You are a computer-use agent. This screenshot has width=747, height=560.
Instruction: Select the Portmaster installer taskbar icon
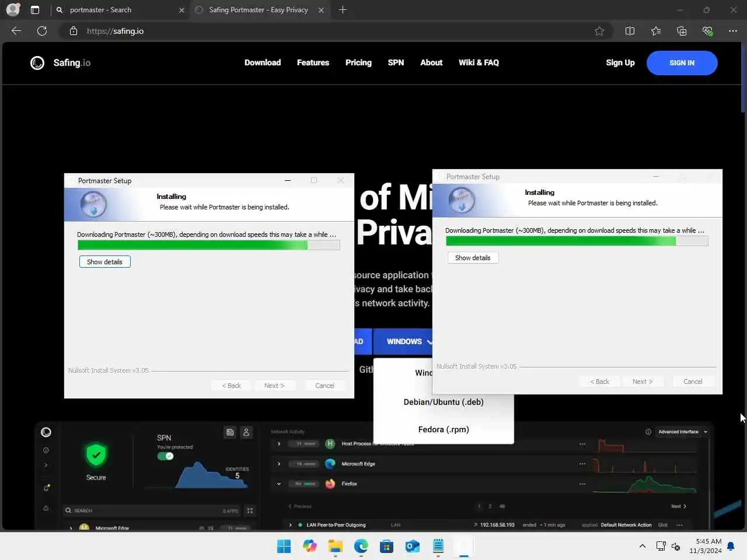pyautogui.click(x=464, y=546)
